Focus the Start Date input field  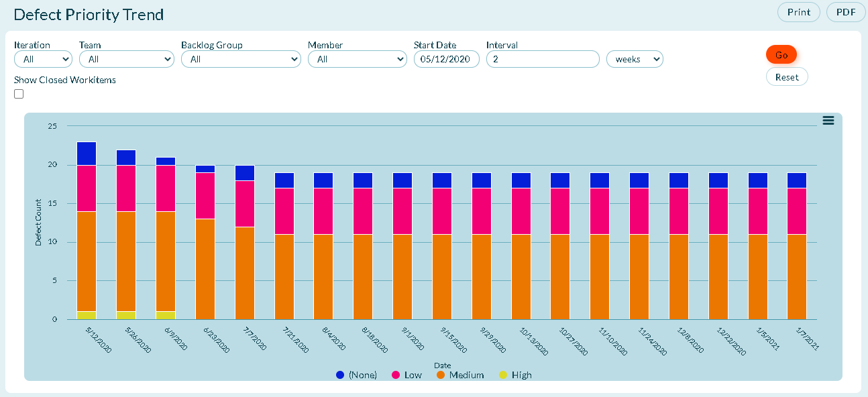447,59
